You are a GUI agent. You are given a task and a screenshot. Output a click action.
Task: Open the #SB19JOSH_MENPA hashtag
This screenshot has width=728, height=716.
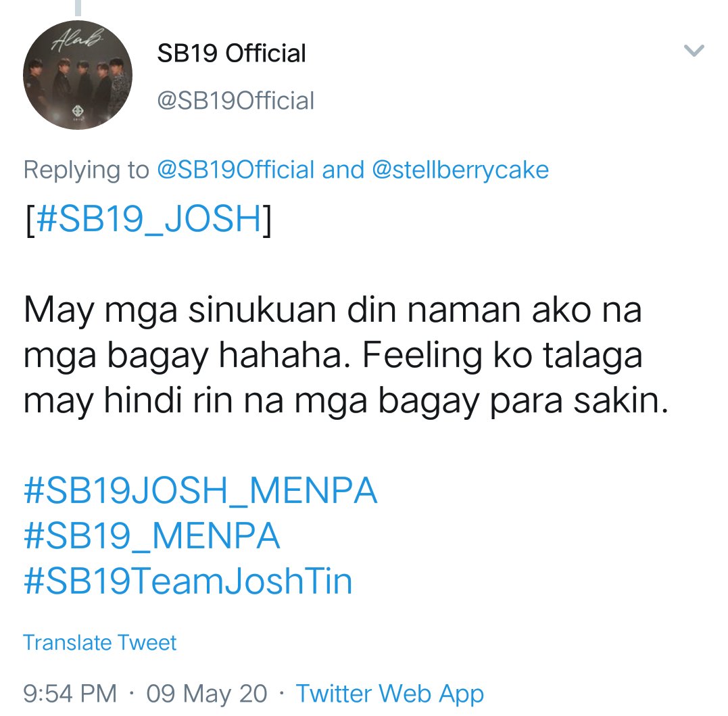(x=200, y=490)
